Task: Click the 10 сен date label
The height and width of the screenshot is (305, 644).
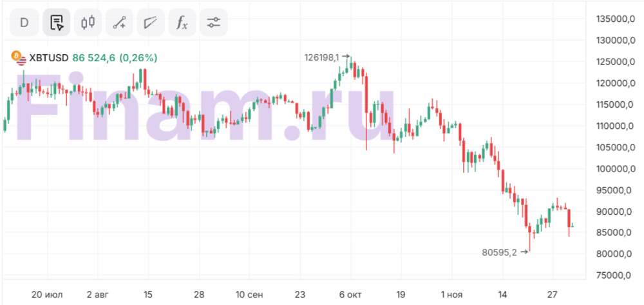Action: (x=249, y=295)
